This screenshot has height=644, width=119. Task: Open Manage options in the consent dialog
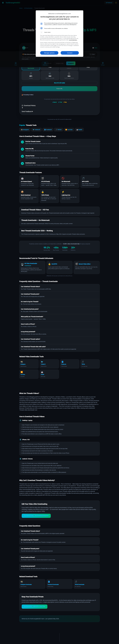[x=49, y=53]
